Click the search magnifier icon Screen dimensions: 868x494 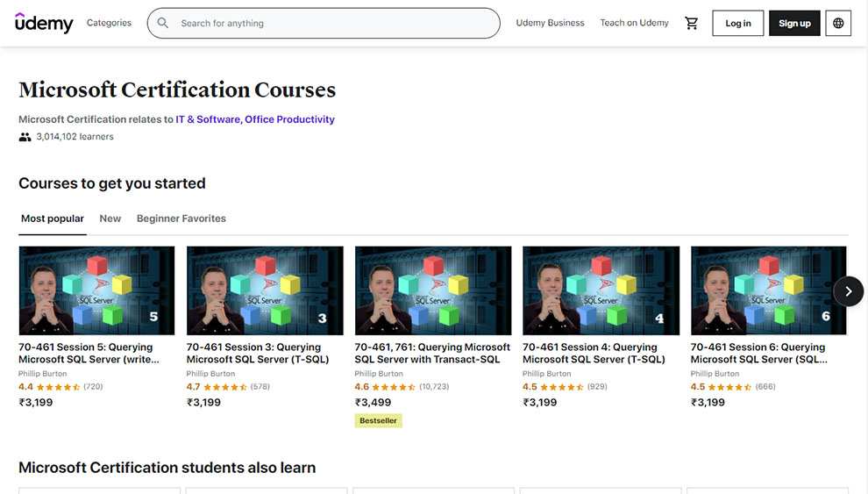click(163, 24)
